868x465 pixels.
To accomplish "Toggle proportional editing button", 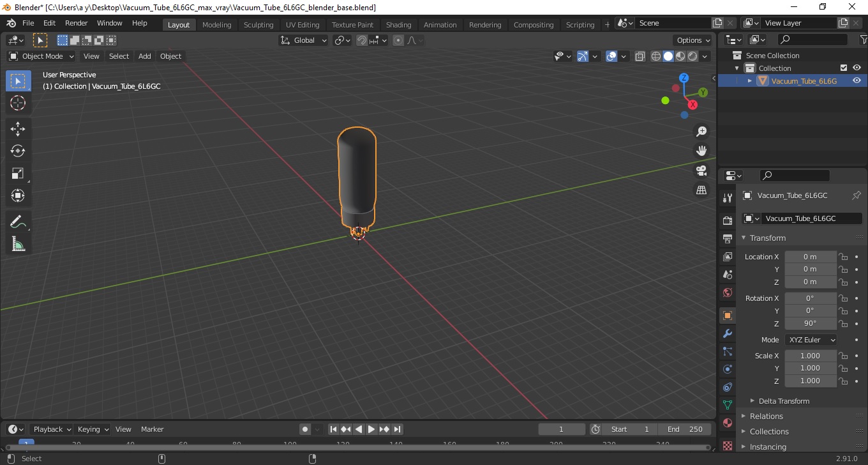I will coord(398,40).
